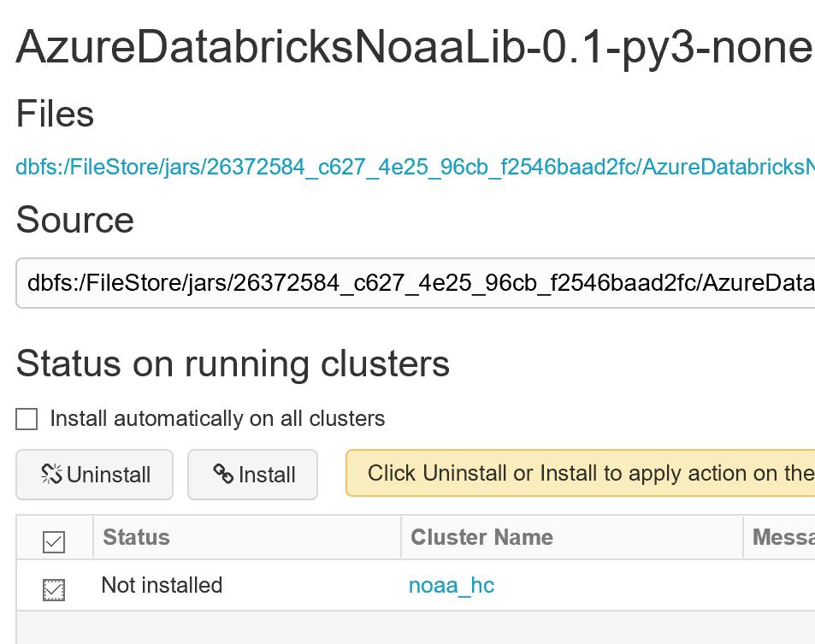Click the Status on running clusters heading

coord(233,363)
